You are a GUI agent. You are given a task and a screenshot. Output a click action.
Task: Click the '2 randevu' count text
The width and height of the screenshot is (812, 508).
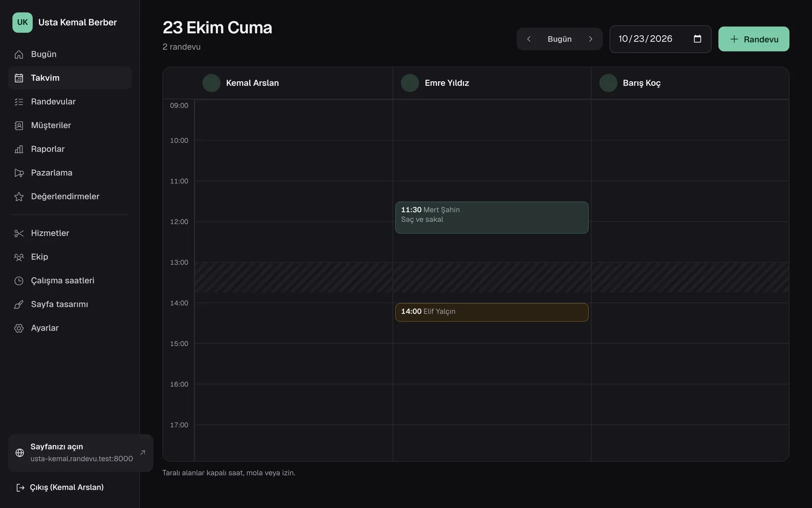pos(182,47)
